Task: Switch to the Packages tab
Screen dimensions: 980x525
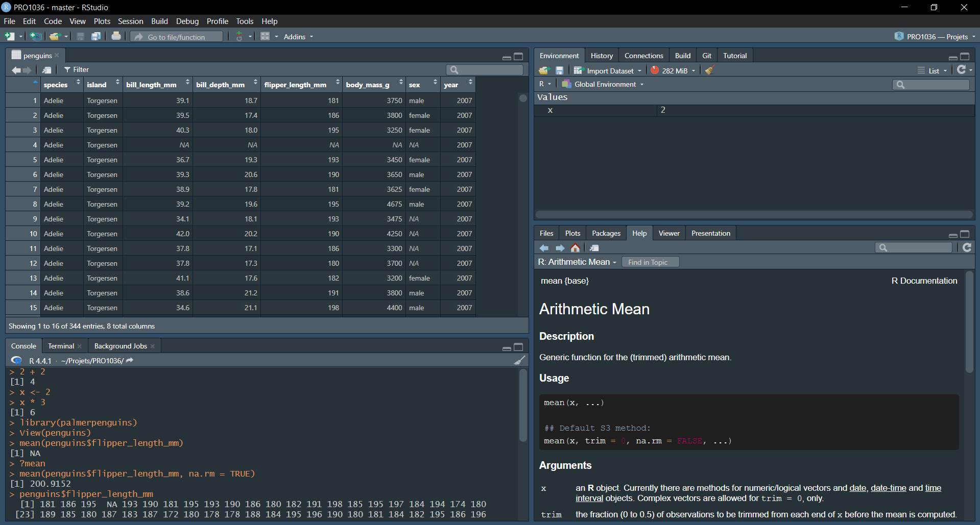Action: 606,233
